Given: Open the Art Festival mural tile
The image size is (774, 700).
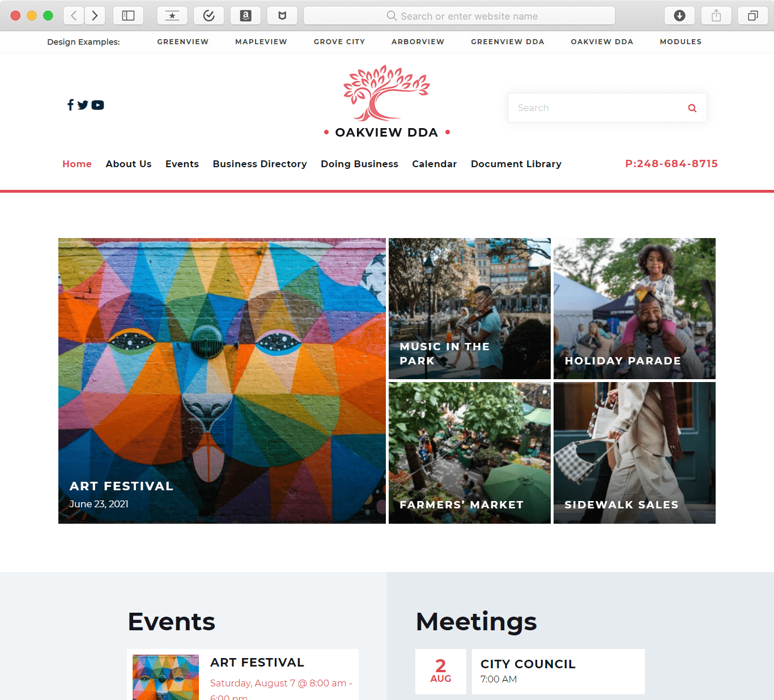Looking at the screenshot, I should [x=222, y=381].
